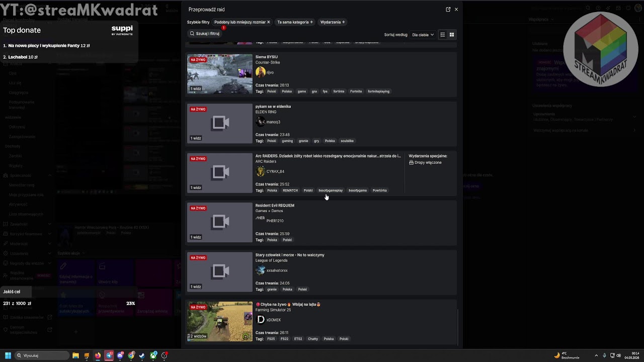Select the xxsalvatorxx channel avatar
Image resolution: width=644 pixels, height=362 pixels.
click(260, 270)
